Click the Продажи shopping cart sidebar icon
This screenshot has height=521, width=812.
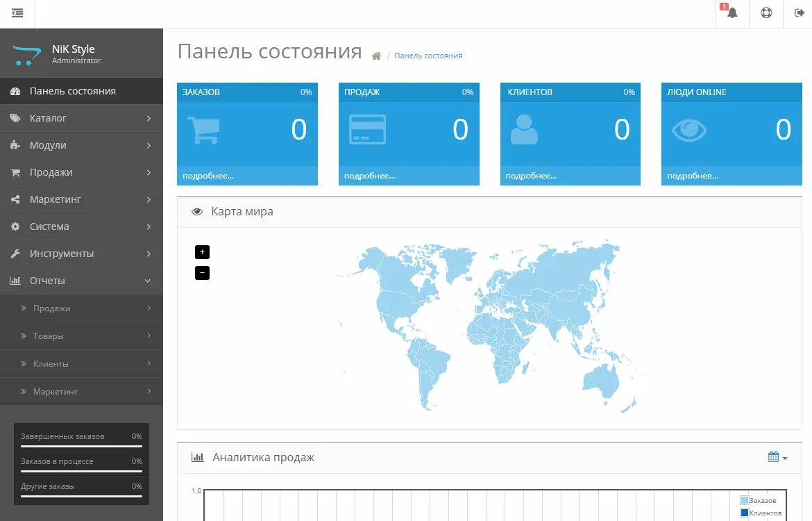click(x=15, y=172)
